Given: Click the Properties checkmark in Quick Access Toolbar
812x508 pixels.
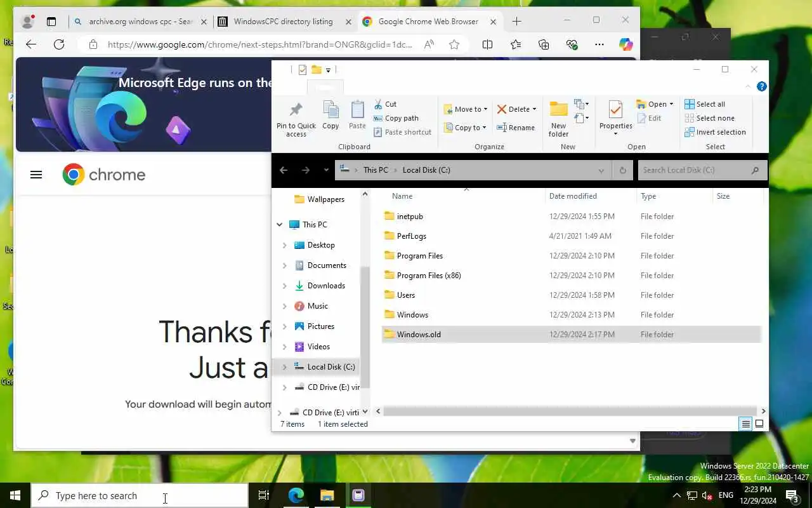Looking at the screenshot, I should (303, 70).
